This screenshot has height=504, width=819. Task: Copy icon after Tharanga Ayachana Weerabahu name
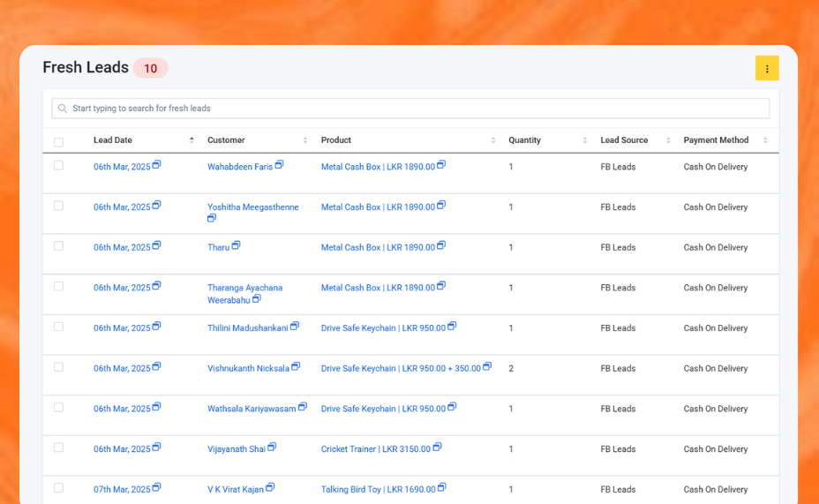(257, 299)
